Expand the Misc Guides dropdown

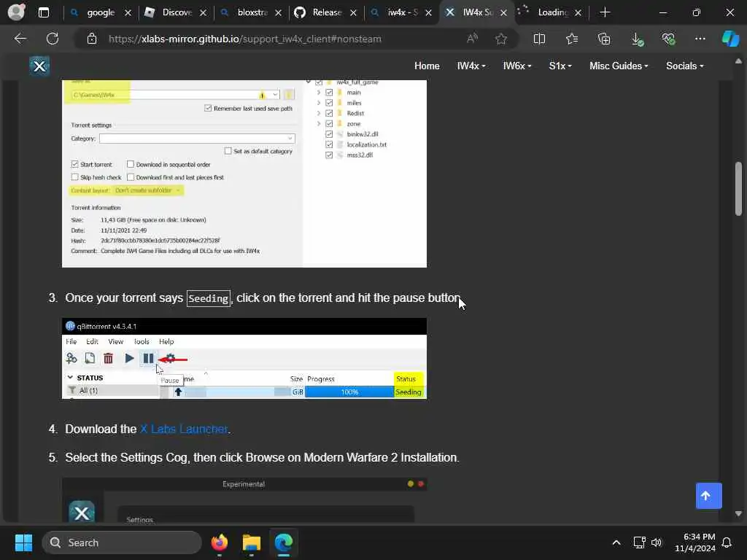[619, 66]
